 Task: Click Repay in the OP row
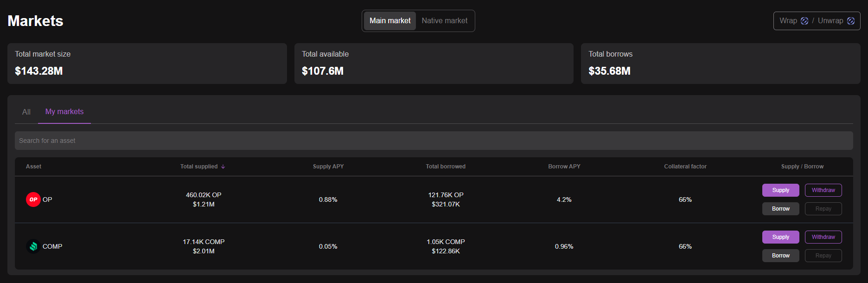click(x=823, y=209)
